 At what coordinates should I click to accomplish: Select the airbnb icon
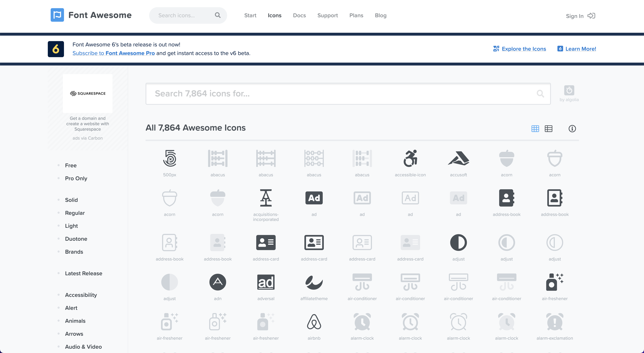point(314,322)
